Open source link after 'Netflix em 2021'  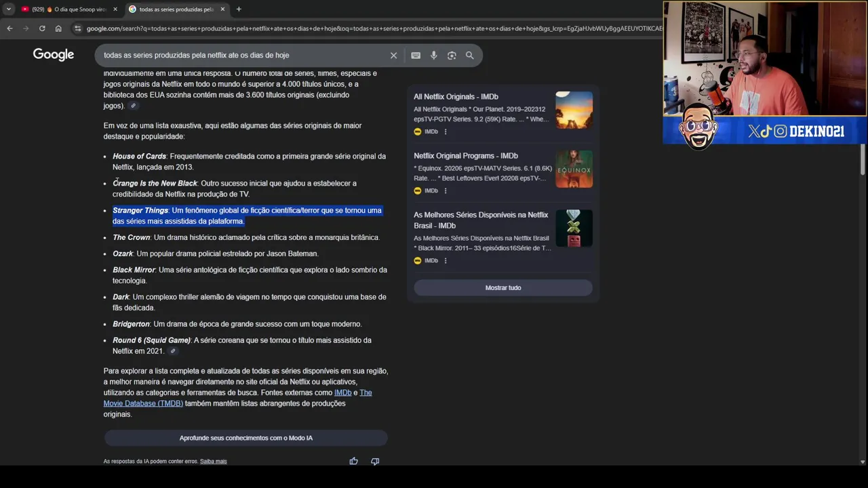pos(173,351)
